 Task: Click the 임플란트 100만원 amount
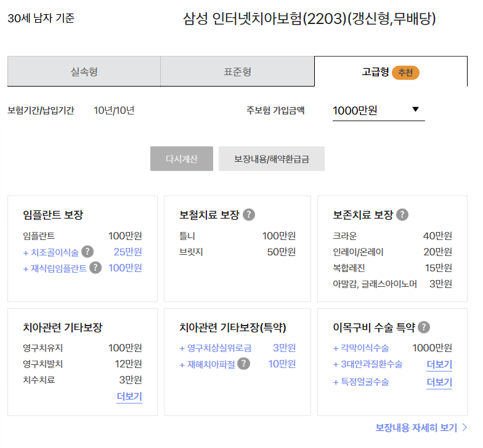(125, 236)
